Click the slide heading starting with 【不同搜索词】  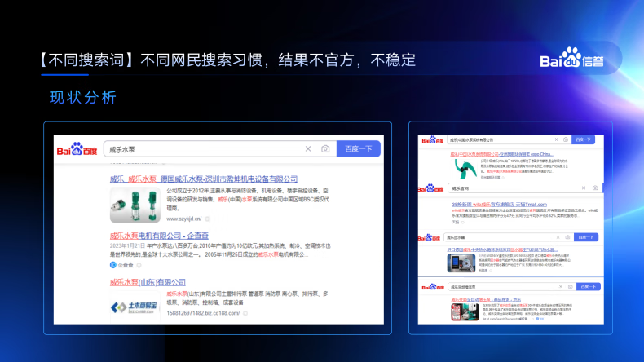point(228,60)
